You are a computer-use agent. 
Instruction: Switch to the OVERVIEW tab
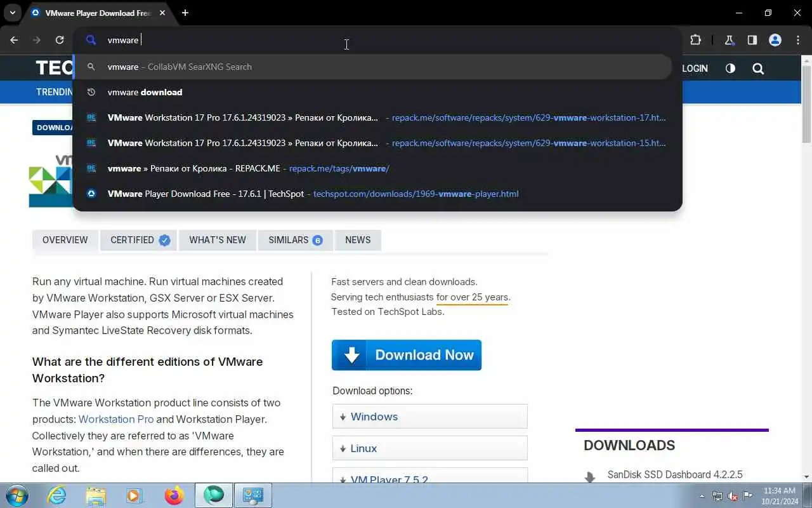(x=65, y=240)
